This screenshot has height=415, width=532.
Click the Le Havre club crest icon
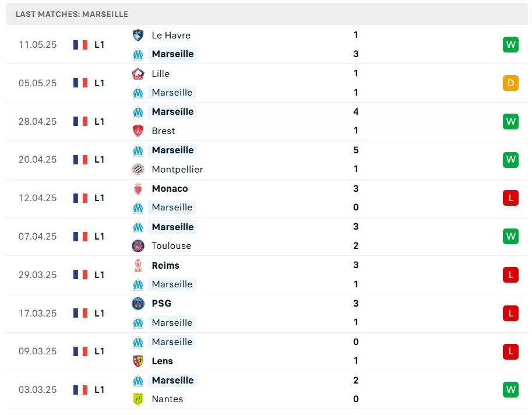tap(138, 35)
